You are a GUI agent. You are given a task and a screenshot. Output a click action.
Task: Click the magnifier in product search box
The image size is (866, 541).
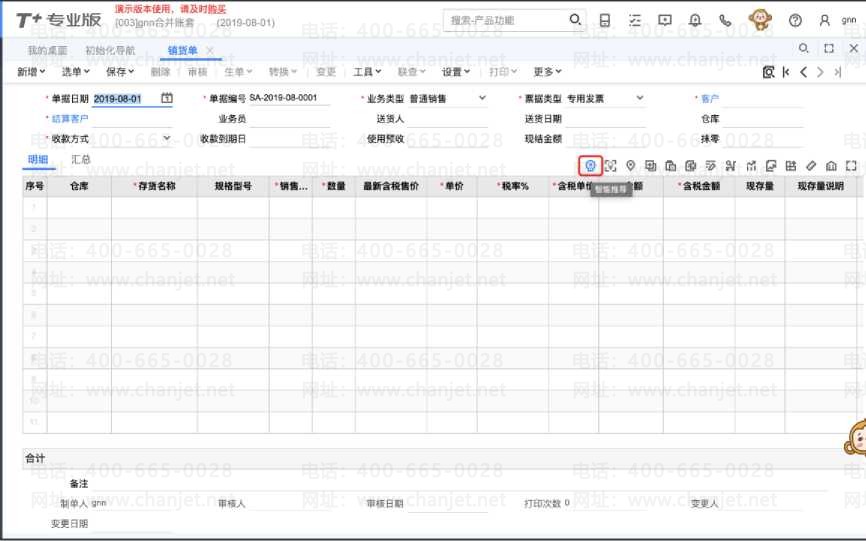tap(575, 20)
